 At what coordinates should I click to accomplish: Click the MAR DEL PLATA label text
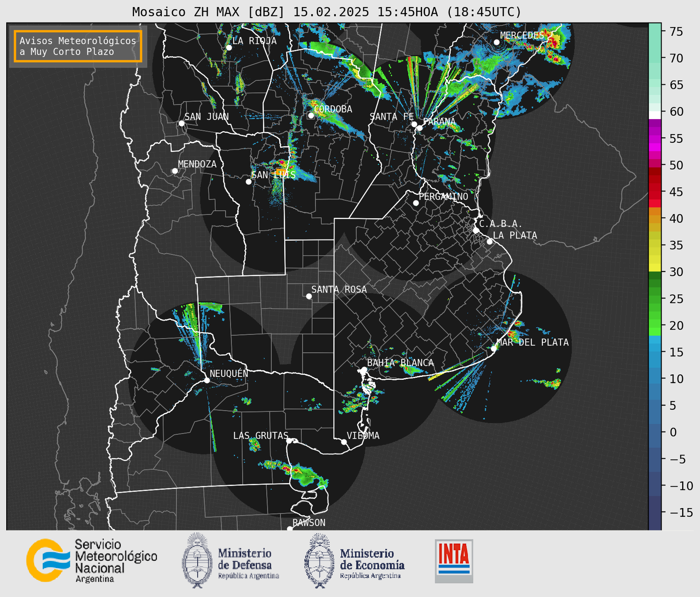click(x=534, y=343)
